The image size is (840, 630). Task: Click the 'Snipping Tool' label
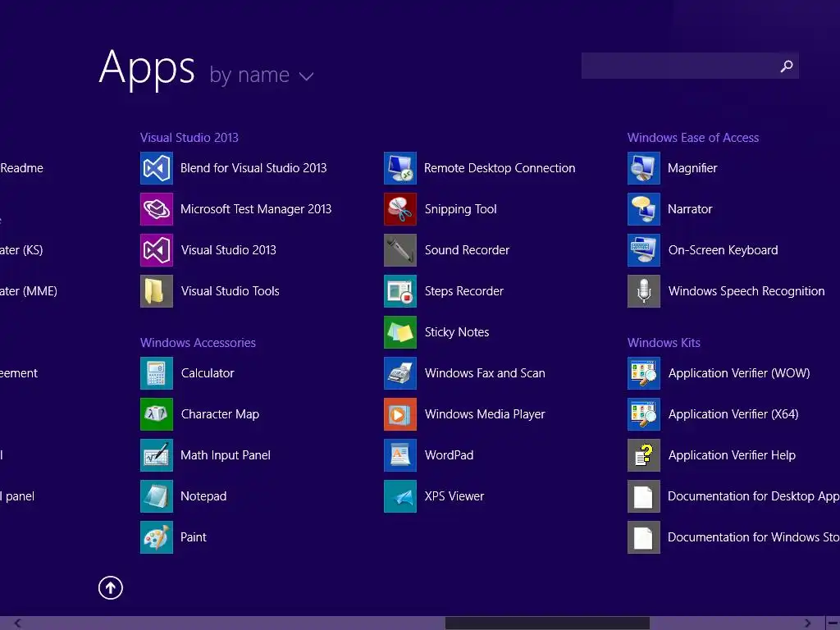[x=460, y=209]
